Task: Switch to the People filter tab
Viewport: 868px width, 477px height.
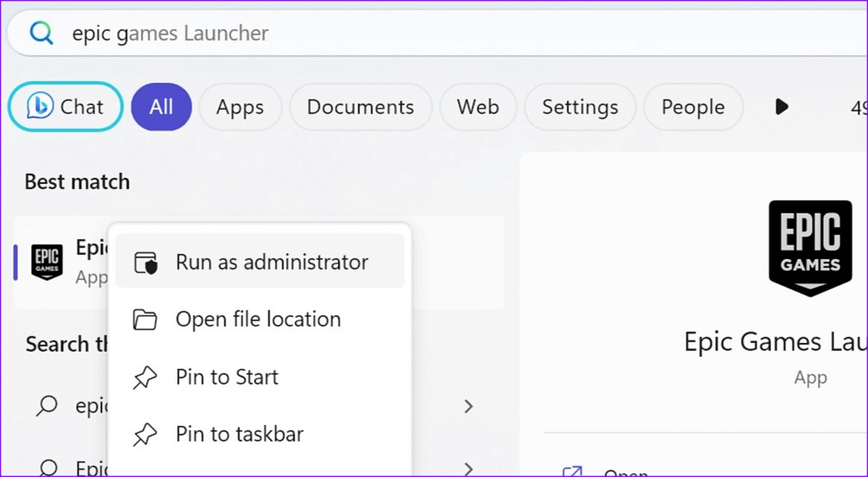Action: 693,107
